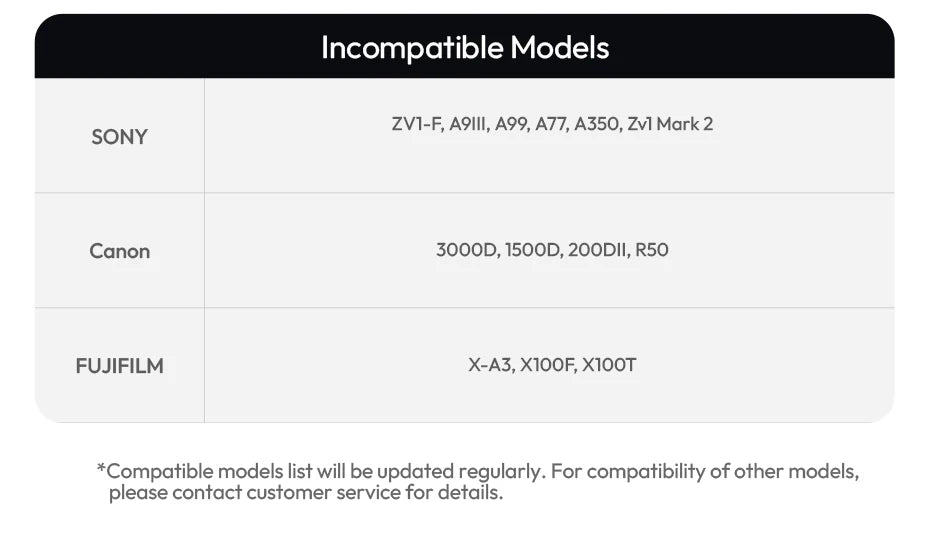The height and width of the screenshot is (557, 930).
Task: Click the 1500D model name
Action: coord(533,250)
